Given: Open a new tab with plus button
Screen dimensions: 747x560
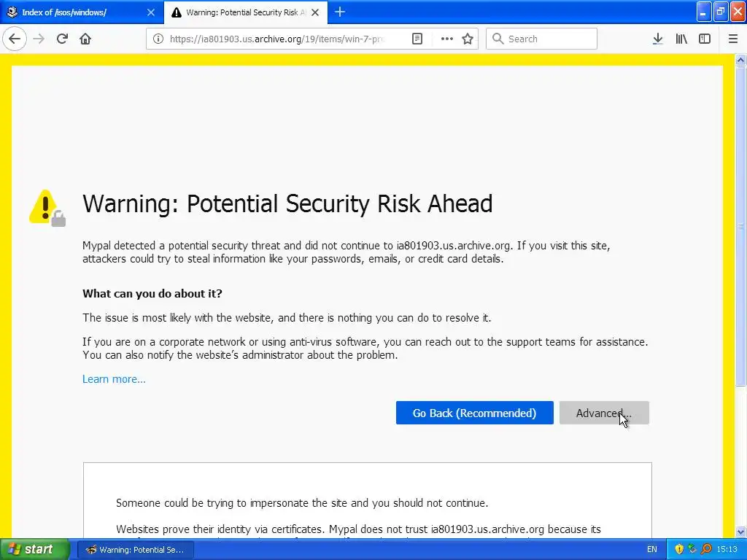Looking at the screenshot, I should point(340,12).
